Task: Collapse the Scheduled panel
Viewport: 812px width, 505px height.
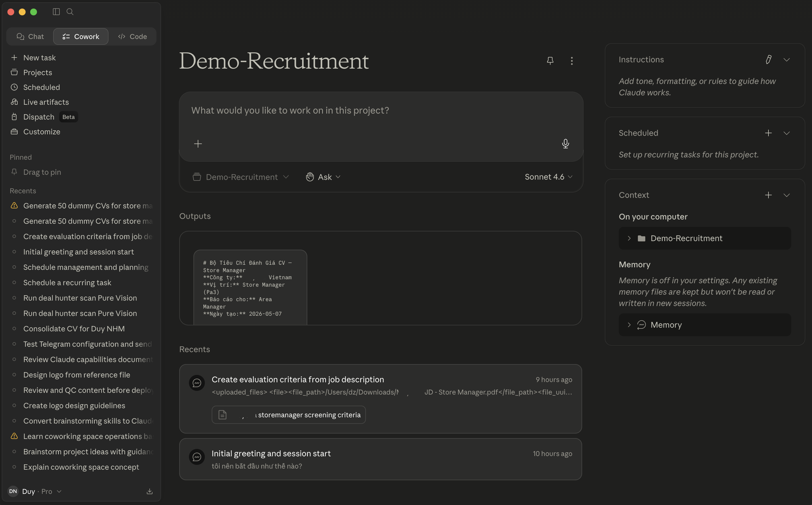Action: coord(787,133)
